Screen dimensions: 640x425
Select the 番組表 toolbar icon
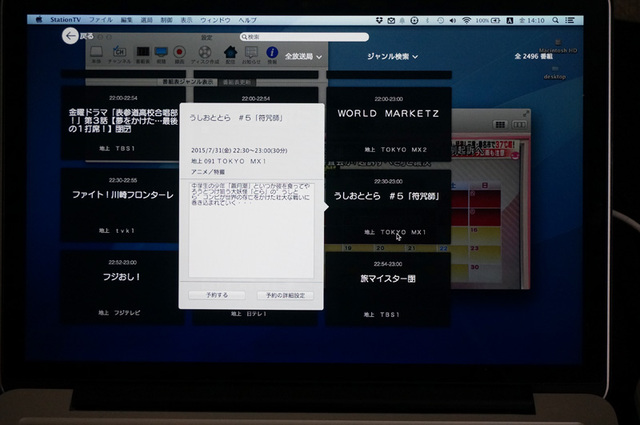142,55
